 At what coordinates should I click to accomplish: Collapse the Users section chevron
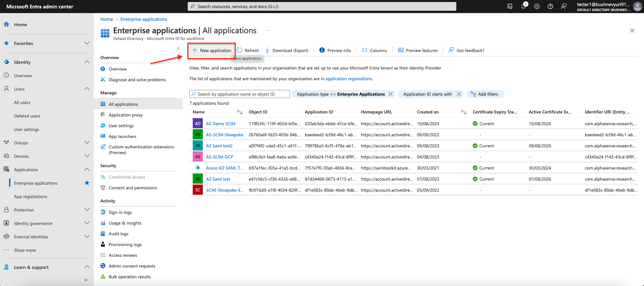pyautogui.click(x=87, y=89)
